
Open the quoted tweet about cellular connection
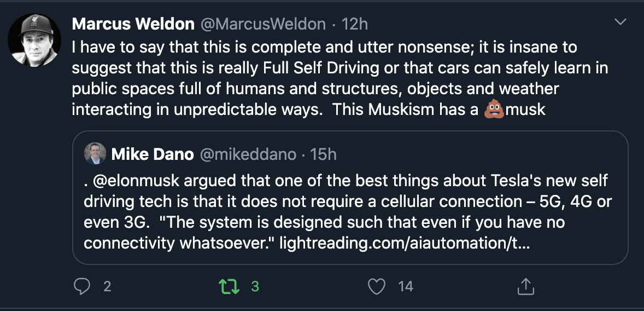click(350, 212)
